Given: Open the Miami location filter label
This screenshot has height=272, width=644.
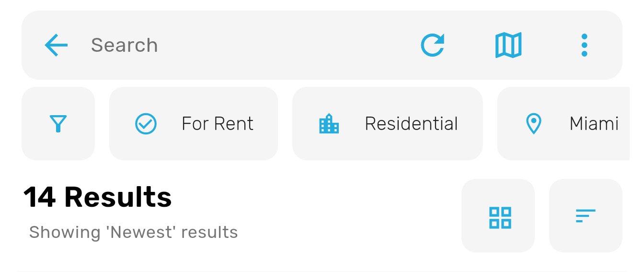Looking at the screenshot, I should (x=594, y=124).
